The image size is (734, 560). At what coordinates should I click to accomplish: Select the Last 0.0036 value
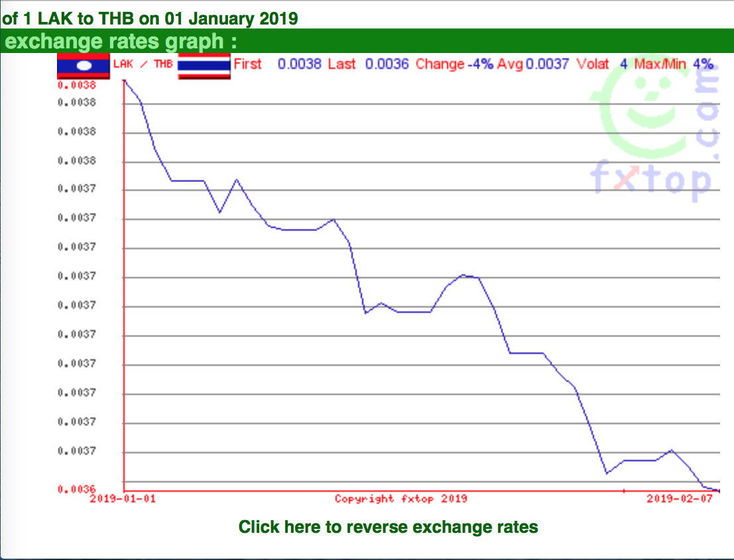pos(369,64)
